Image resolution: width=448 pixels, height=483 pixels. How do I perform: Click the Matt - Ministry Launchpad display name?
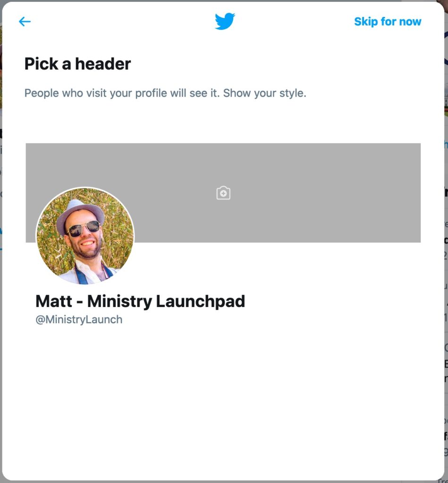pos(140,301)
